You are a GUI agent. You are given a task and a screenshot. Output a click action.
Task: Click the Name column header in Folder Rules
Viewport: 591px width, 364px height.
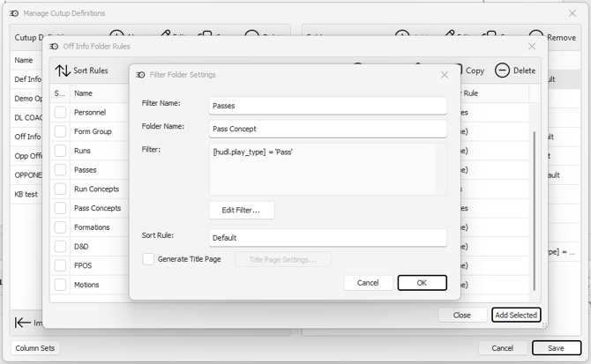tap(83, 93)
